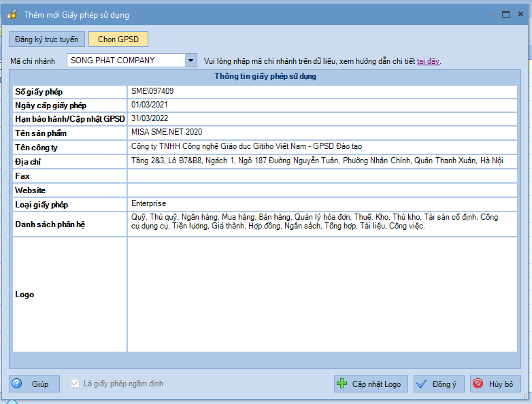
Task: Click the address starting Tầng 2&3
Action: pos(317,161)
